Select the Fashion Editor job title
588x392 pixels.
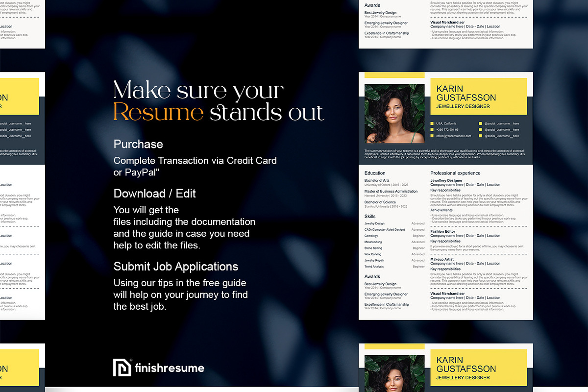pyautogui.click(x=443, y=232)
